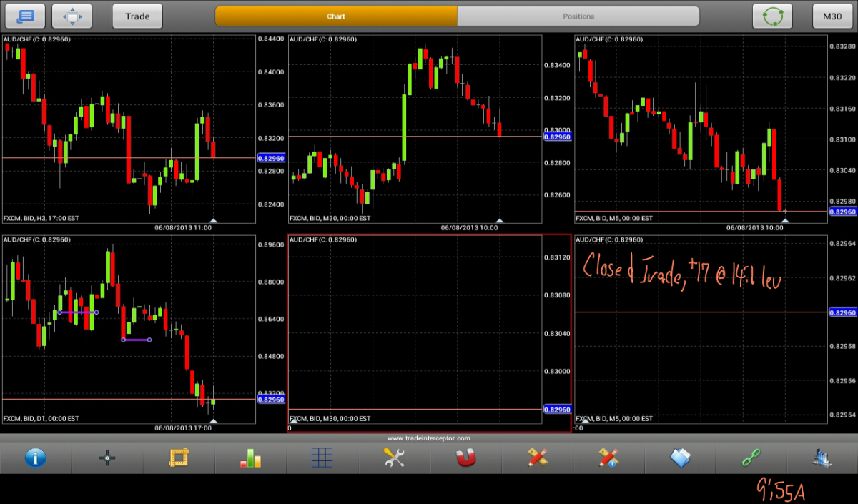The height and width of the screenshot is (504, 858).
Task: Select the AUD/CHF D1 chart panel
Action: tap(129, 330)
